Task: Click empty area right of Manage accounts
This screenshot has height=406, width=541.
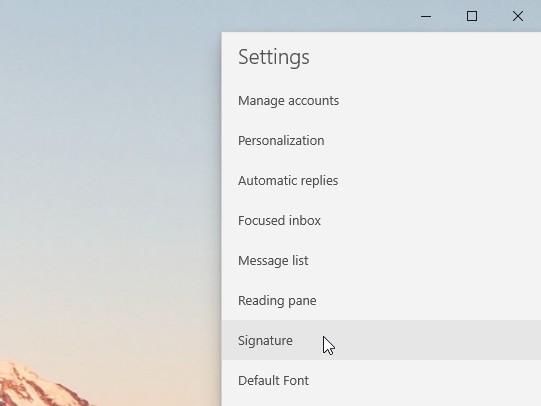Action: [440, 101]
